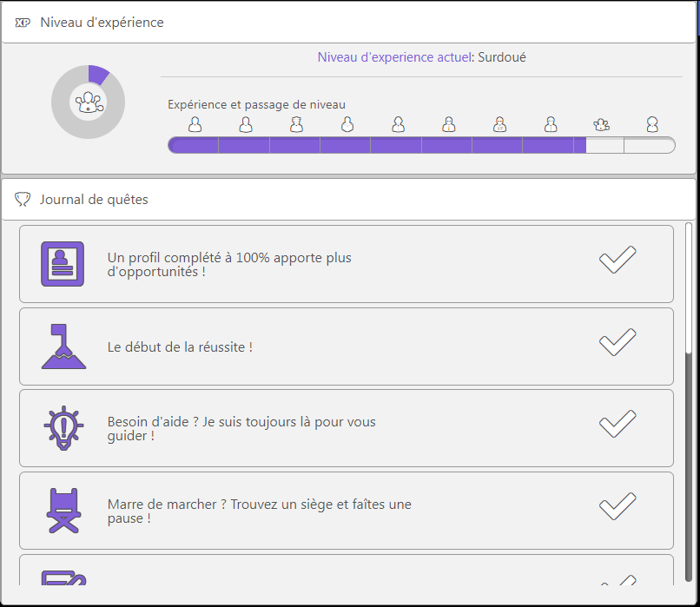The image size is (700, 607).
Task: Click the profile card quest icon
Action: click(x=63, y=264)
